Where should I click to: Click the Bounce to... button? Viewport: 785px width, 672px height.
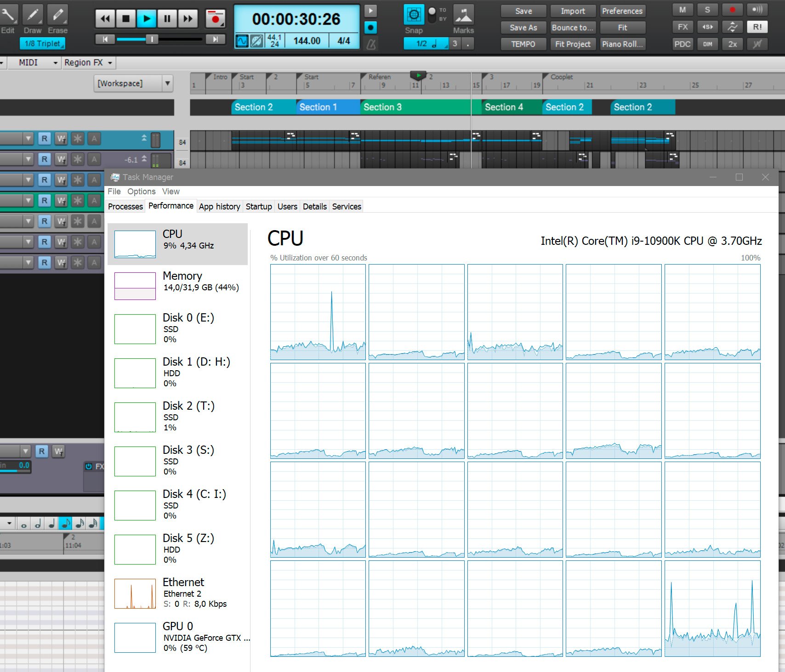[x=573, y=28]
